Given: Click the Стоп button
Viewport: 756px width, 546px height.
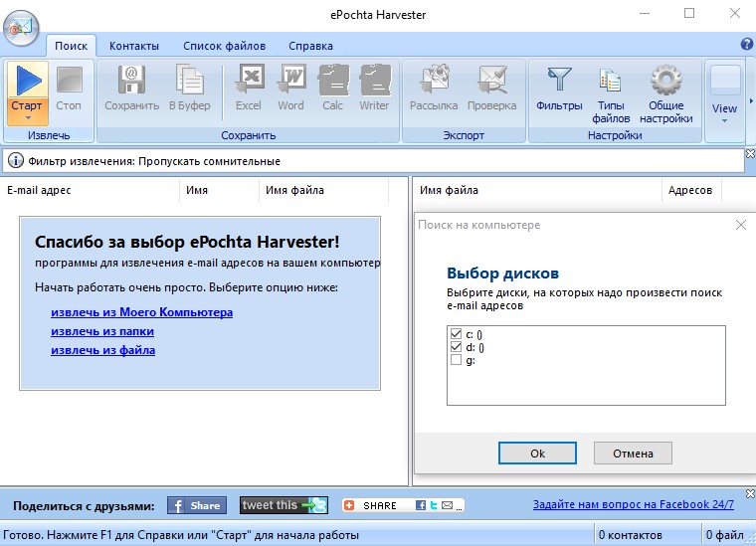Looking at the screenshot, I should tap(69, 91).
